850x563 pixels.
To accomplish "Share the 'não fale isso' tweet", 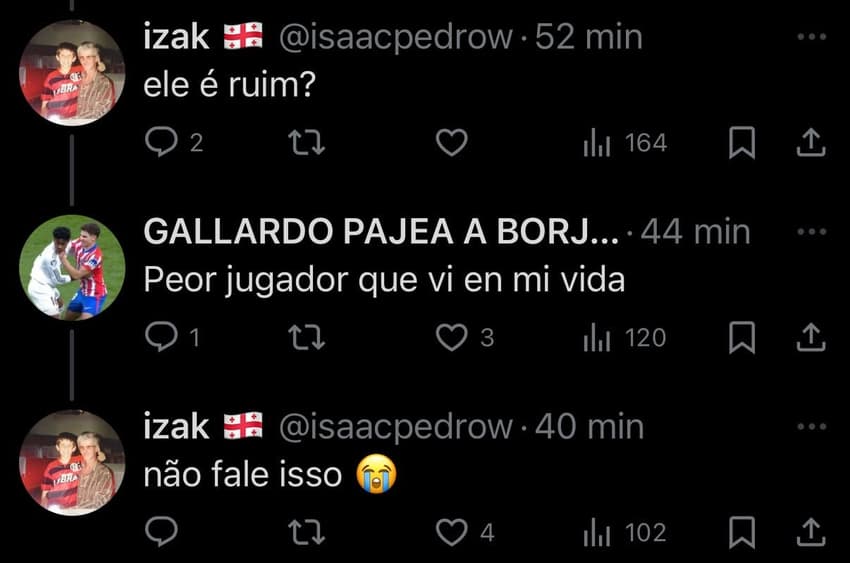I will 811,532.
